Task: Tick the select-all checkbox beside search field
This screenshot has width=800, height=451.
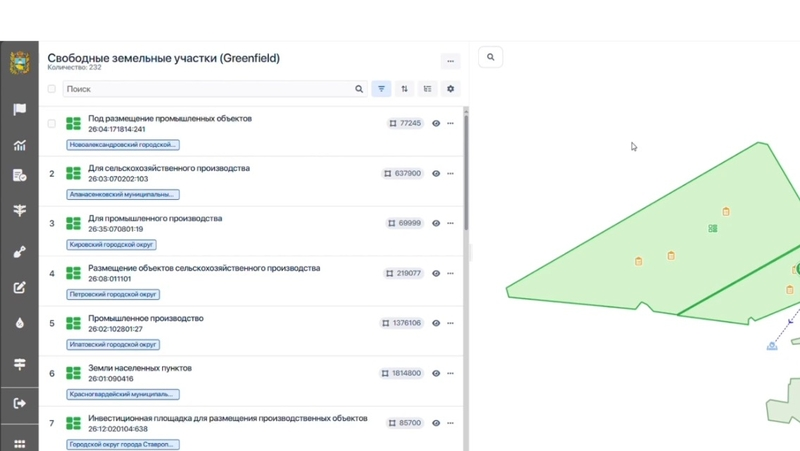Action: click(52, 89)
